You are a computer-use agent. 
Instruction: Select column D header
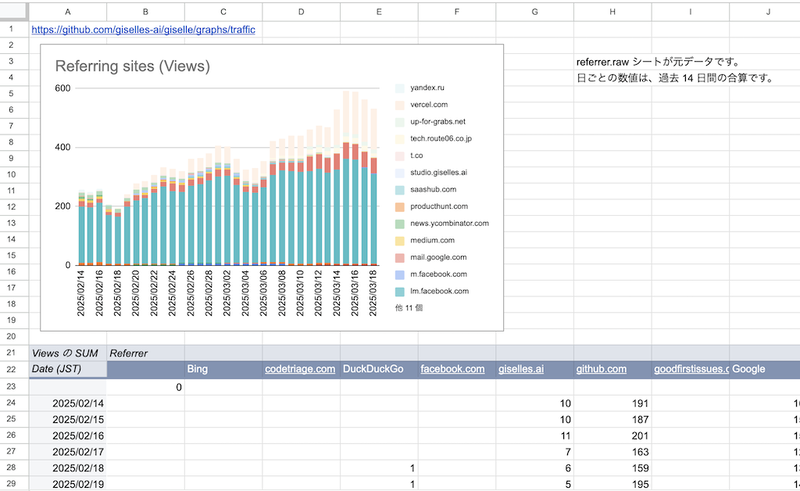tap(301, 12)
